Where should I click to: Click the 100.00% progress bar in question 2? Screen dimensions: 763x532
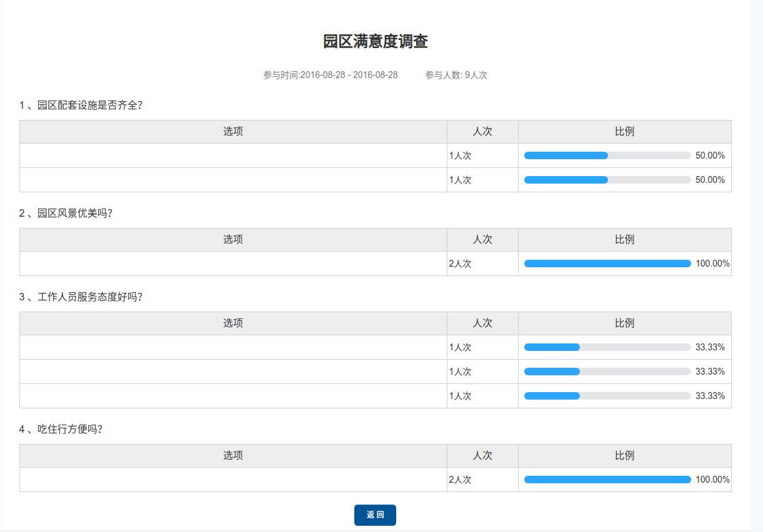click(607, 264)
